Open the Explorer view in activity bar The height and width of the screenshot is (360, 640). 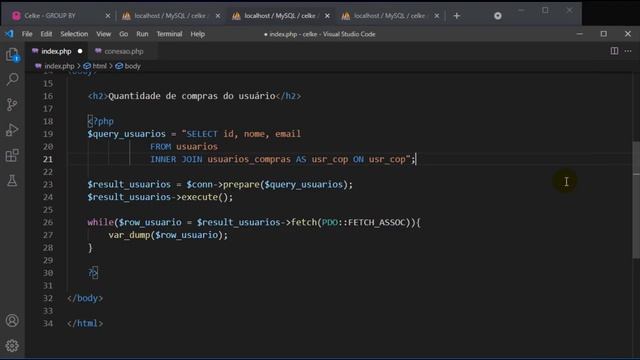(12, 55)
